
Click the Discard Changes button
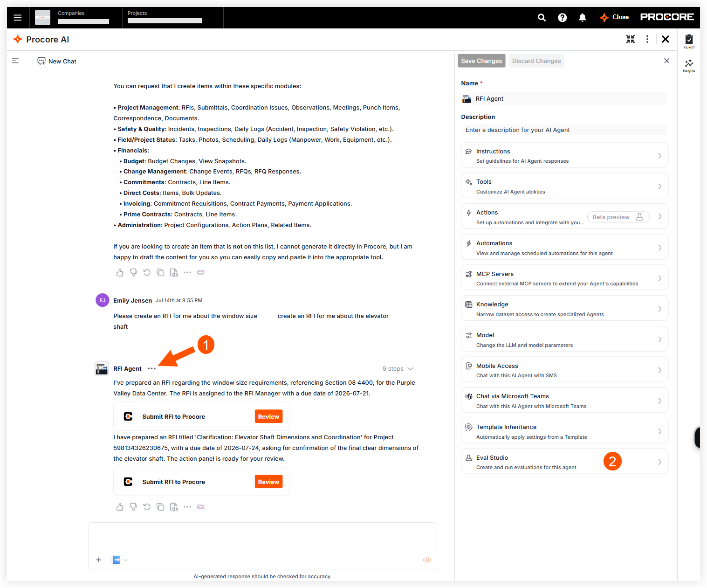[x=536, y=61]
